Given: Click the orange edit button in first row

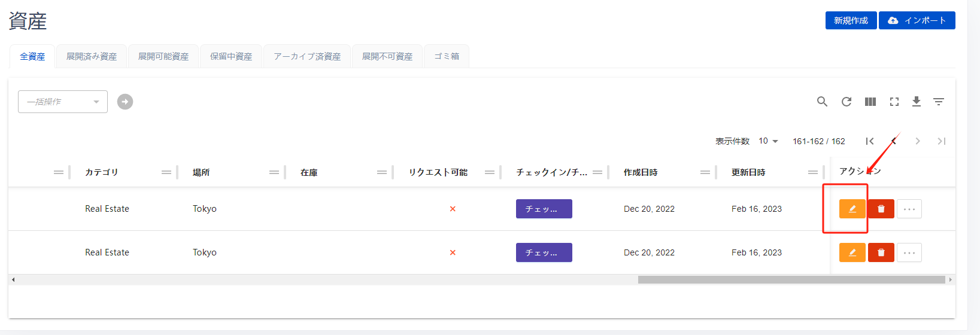Looking at the screenshot, I should 852,209.
